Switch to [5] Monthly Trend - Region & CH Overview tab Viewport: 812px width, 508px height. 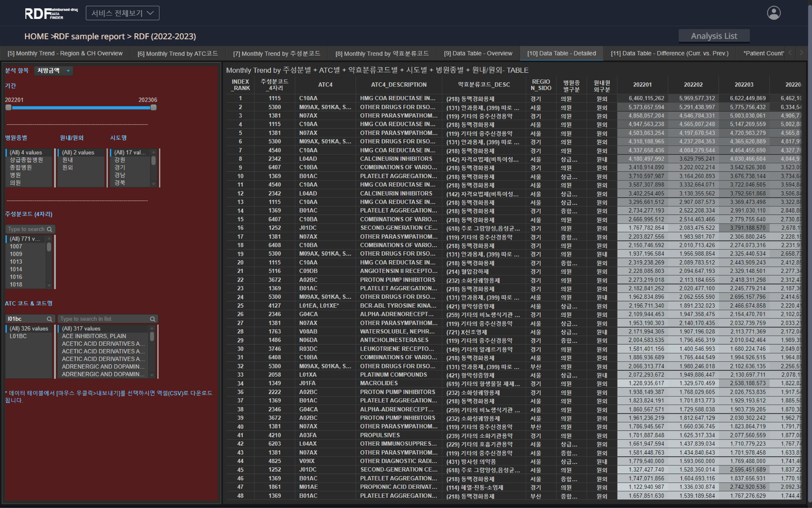[65, 53]
